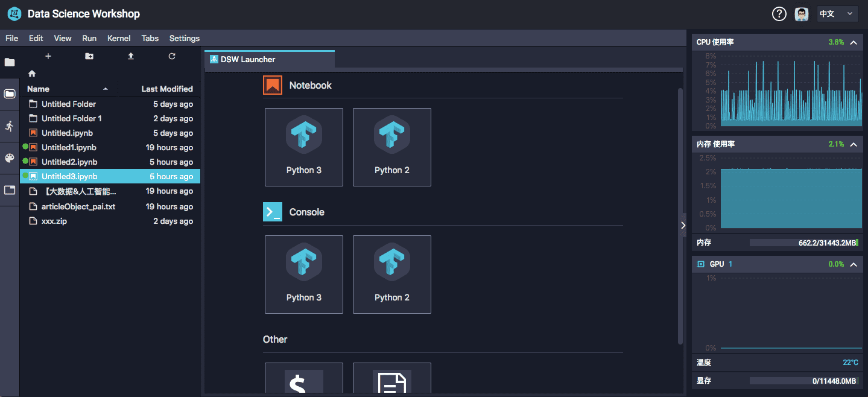Open the top folder sidebar icon
This screenshot has width=868, height=397.
(10, 62)
